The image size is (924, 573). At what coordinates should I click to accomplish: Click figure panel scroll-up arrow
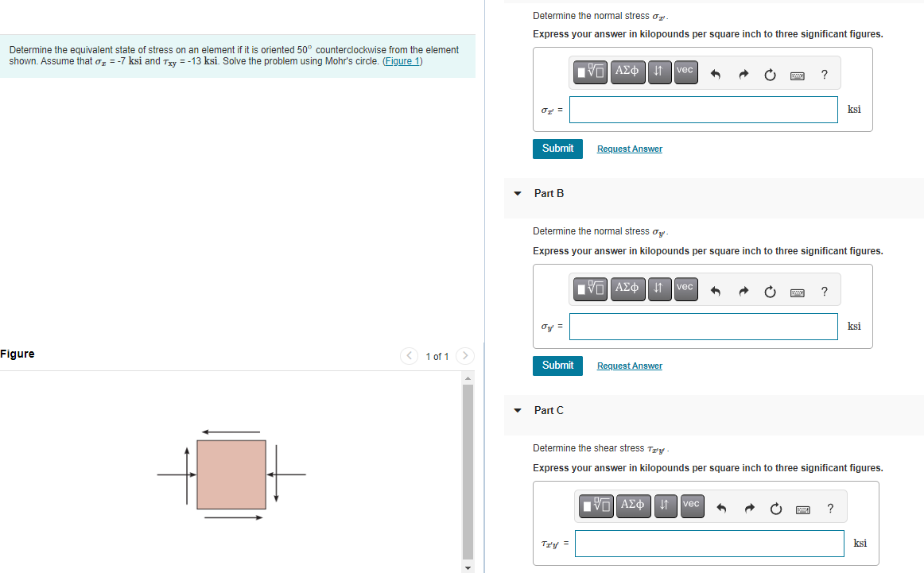[x=468, y=378]
